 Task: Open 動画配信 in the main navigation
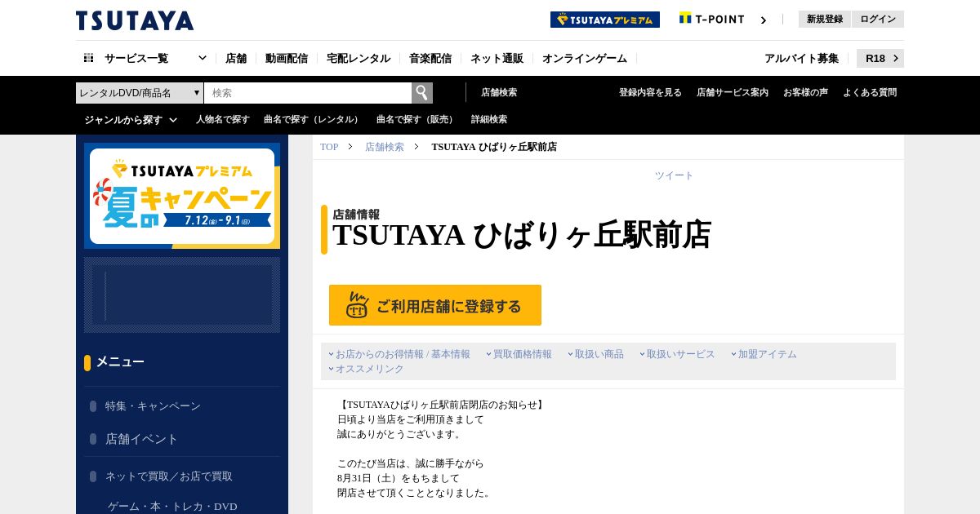(x=287, y=58)
